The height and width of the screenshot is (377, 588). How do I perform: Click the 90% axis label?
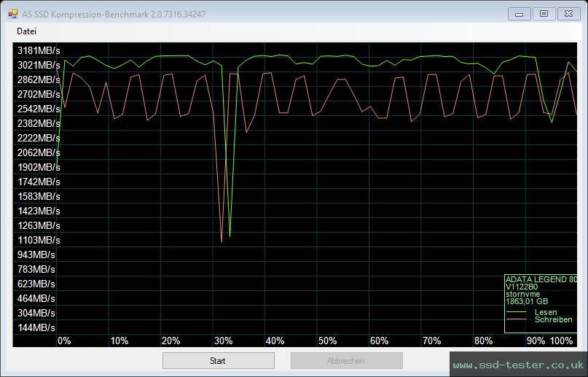click(x=536, y=341)
